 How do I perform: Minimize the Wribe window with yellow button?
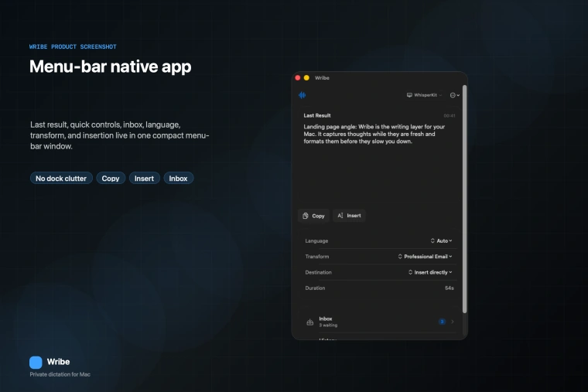pos(306,78)
